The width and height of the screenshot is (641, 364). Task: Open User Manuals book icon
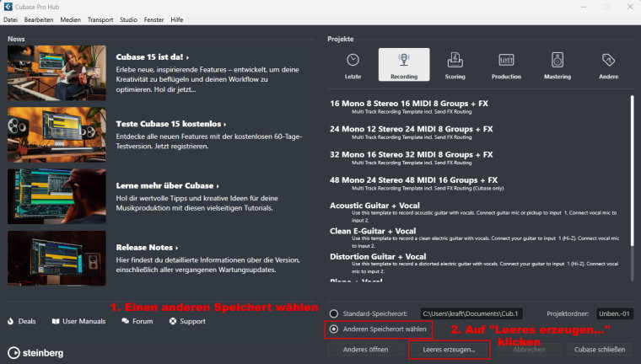point(56,321)
